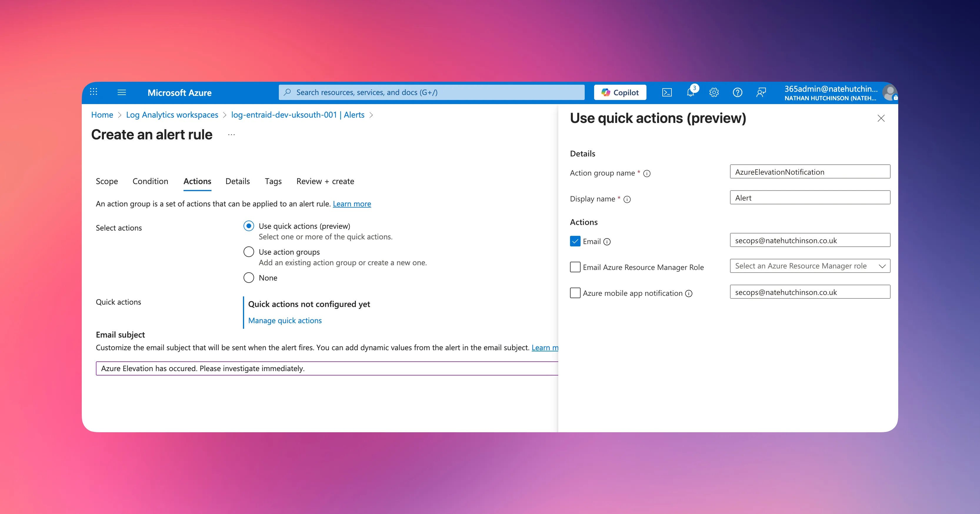Open Log Analytics workspaces breadcrumb

172,115
